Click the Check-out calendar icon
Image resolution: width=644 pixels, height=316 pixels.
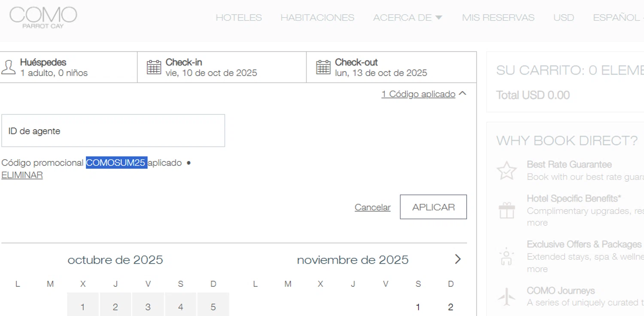323,67
